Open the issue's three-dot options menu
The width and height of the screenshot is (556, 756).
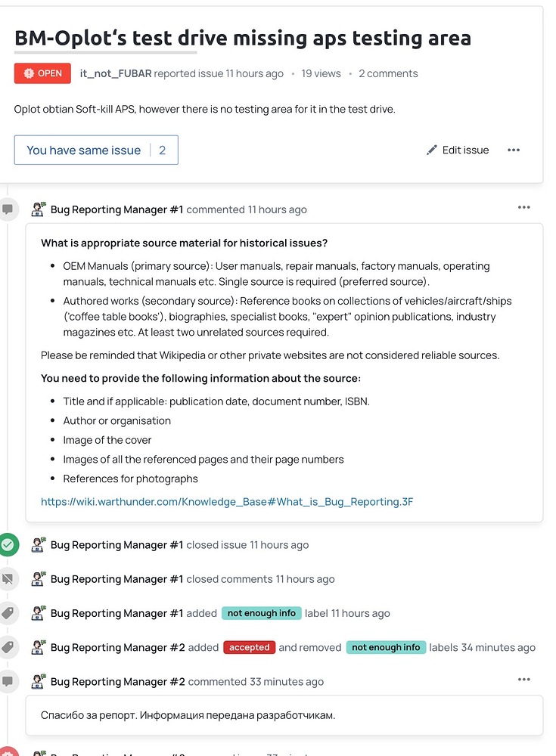514,150
